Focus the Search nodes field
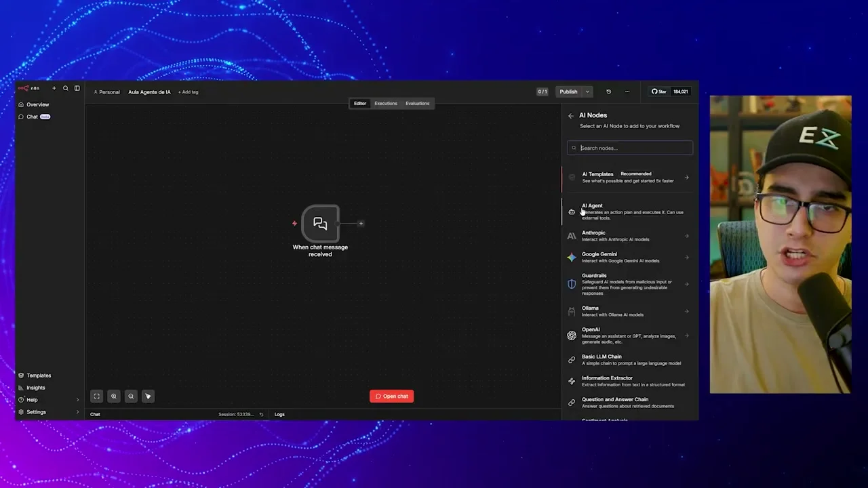The image size is (868, 488). (x=630, y=148)
